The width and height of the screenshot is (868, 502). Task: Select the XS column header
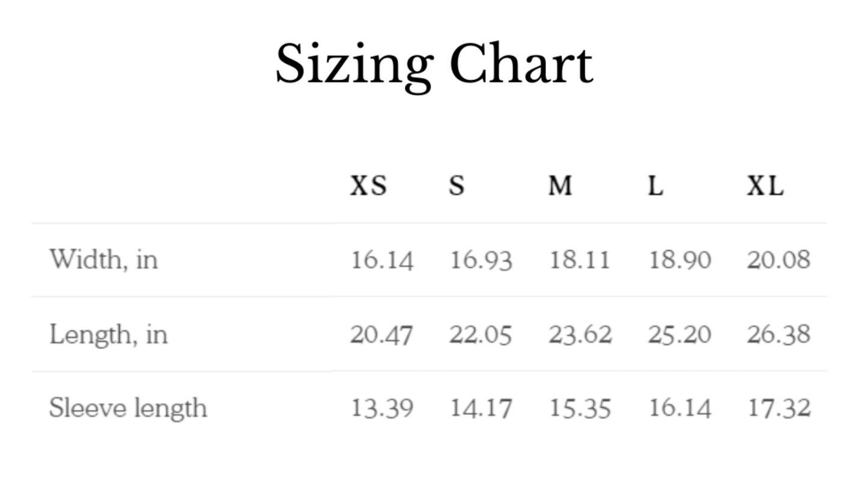click(368, 186)
